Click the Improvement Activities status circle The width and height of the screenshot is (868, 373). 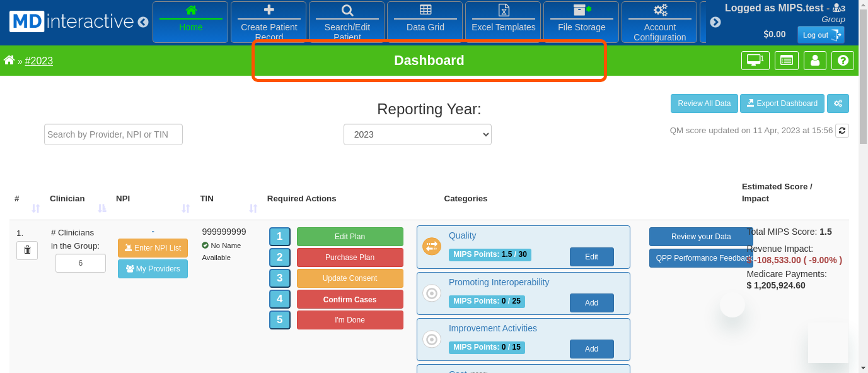tap(432, 340)
